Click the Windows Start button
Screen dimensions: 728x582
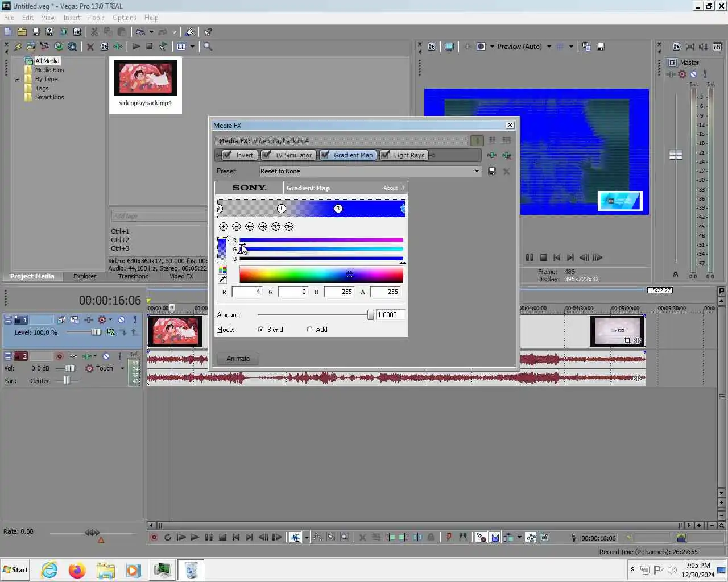(16, 569)
